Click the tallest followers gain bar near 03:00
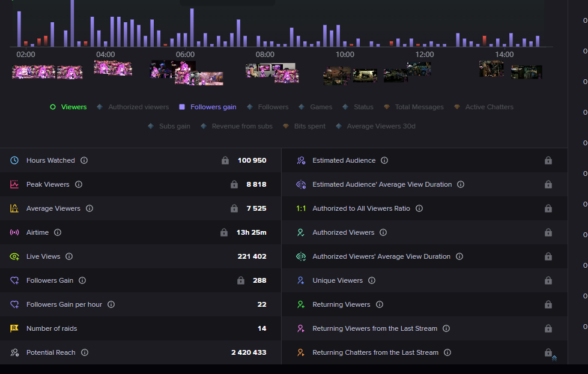Image resolution: width=588 pixels, height=374 pixels. coord(73,23)
